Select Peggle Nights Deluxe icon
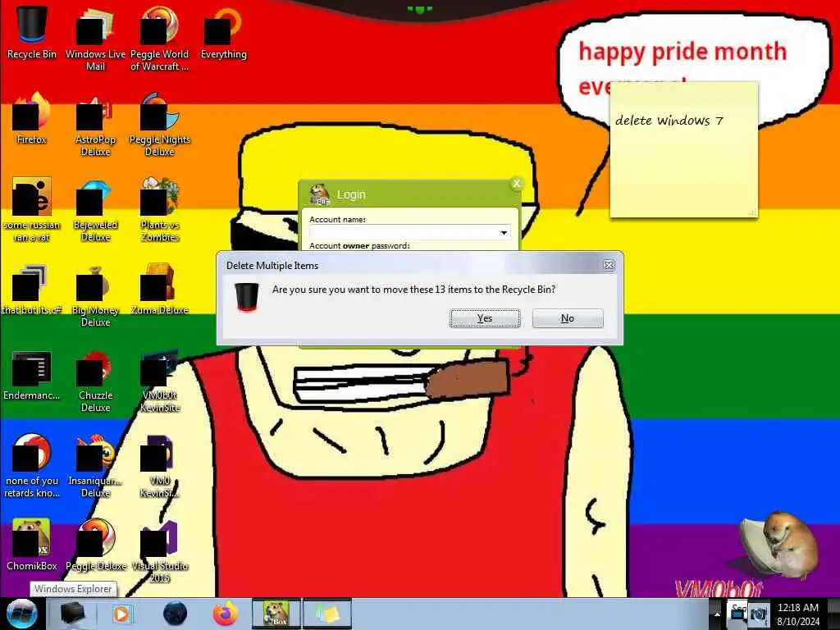 pyautogui.click(x=160, y=125)
